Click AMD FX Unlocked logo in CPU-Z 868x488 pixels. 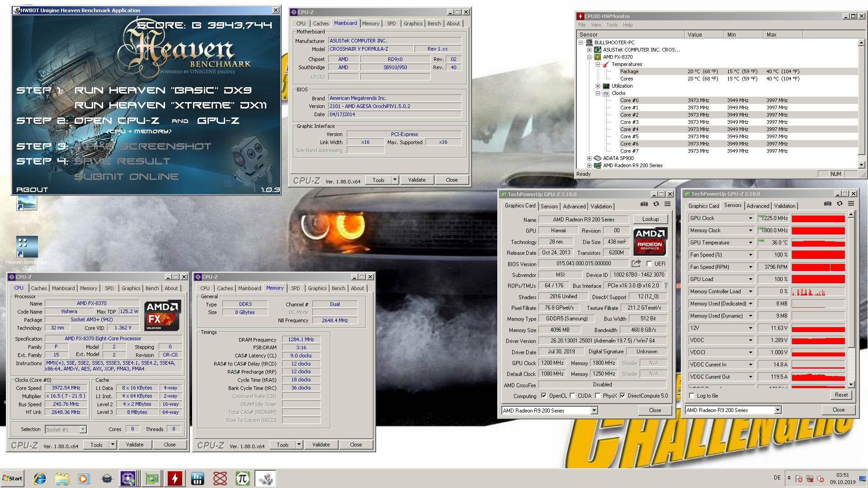(x=163, y=315)
